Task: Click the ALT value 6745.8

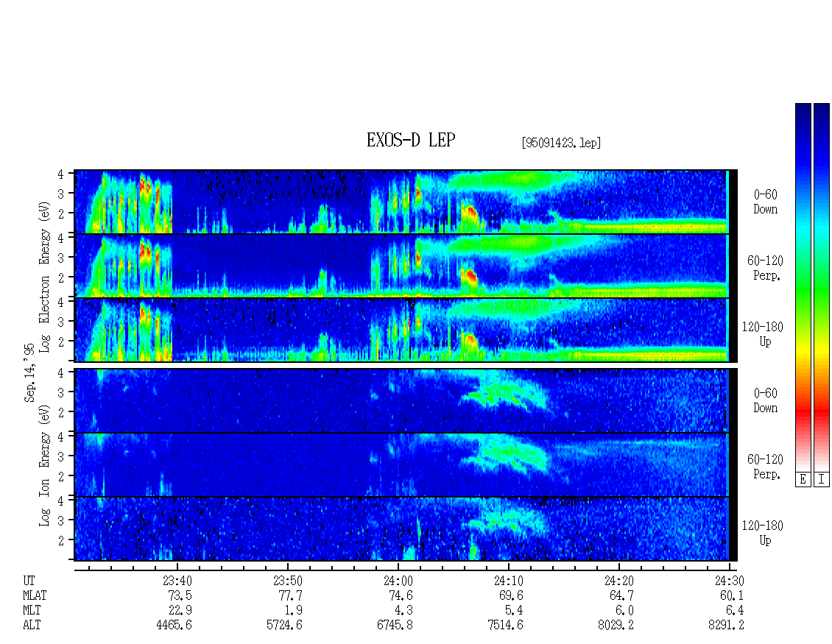Action: click(395, 626)
